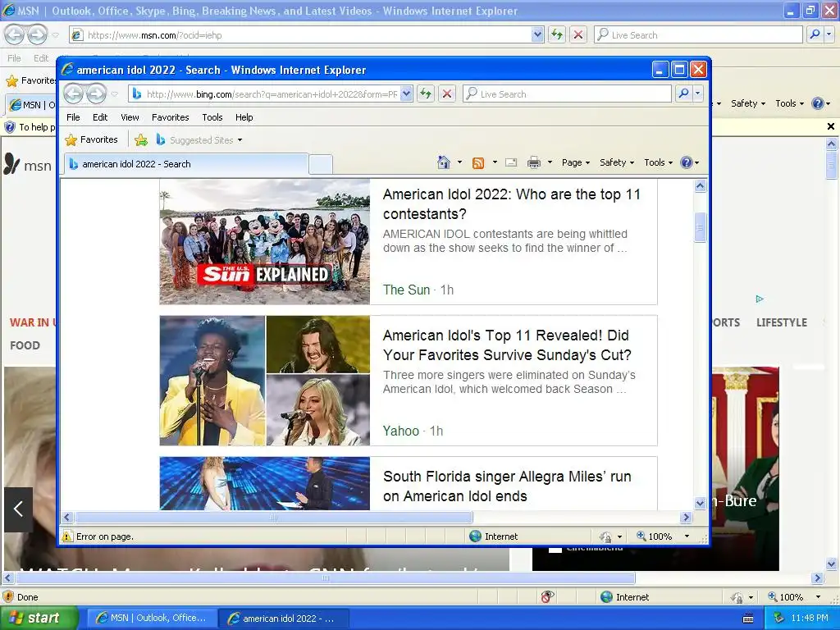Click Add to Favorites Bar star icon
Screen dimensions: 840x630
141,139
